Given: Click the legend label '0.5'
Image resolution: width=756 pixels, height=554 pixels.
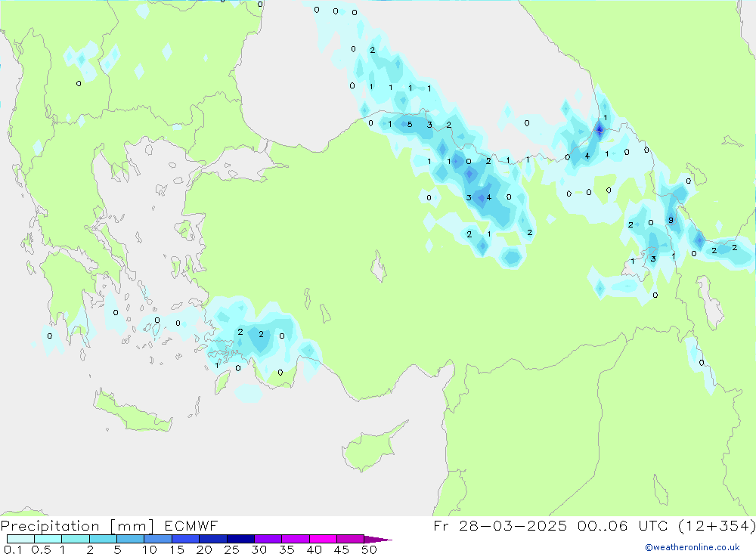Looking at the screenshot, I should [41, 549].
